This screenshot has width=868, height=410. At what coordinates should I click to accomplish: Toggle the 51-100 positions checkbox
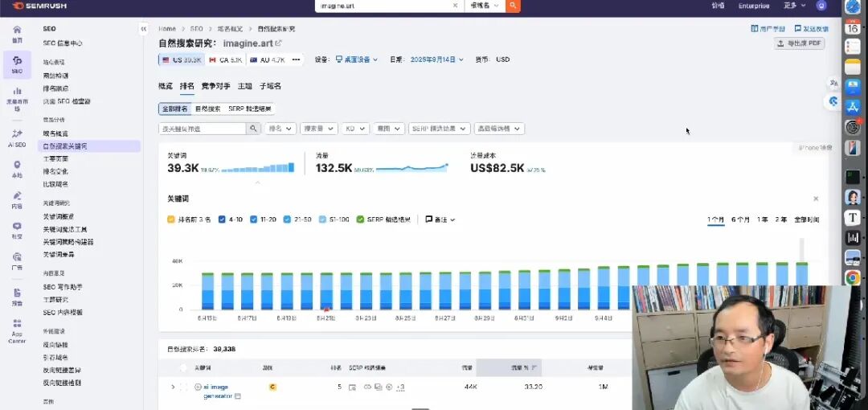point(322,219)
